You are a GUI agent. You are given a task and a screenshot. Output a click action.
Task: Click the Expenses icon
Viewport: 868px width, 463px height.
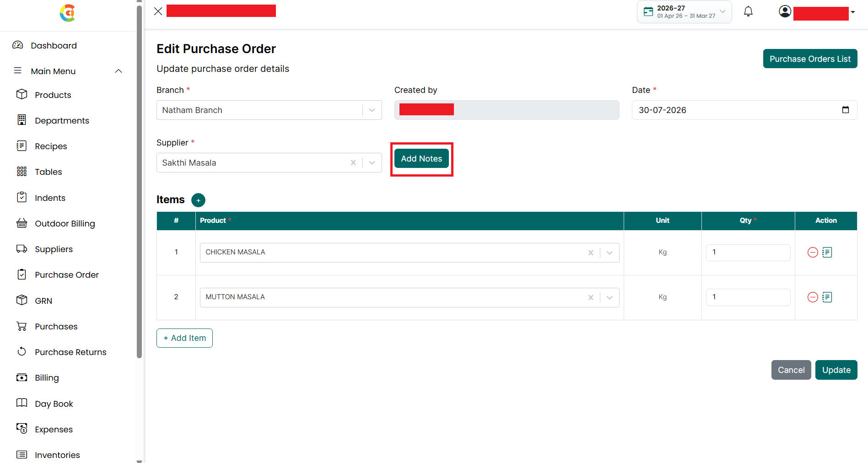point(22,429)
